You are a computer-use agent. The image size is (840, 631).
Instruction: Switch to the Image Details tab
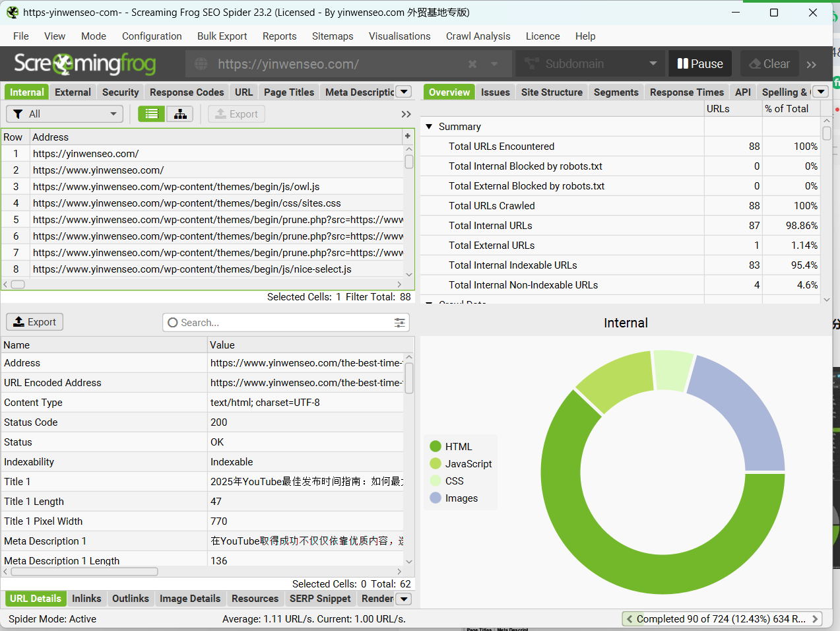(x=190, y=599)
